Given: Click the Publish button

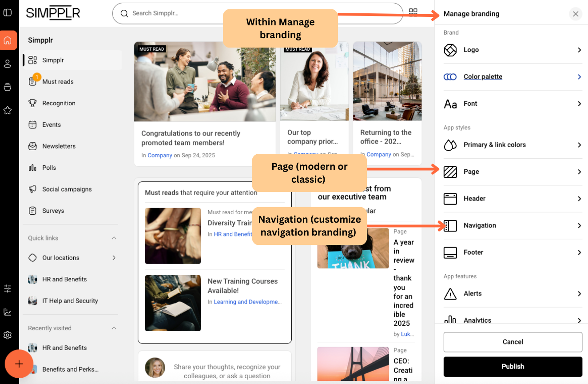Looking at the screenshot, I should 513,367.
